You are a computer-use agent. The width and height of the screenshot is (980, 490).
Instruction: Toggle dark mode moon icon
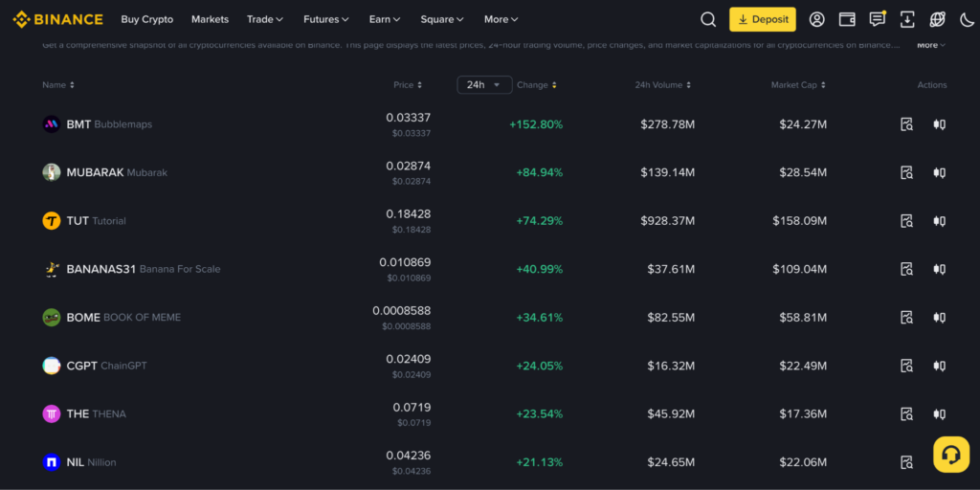click(967, 19)
